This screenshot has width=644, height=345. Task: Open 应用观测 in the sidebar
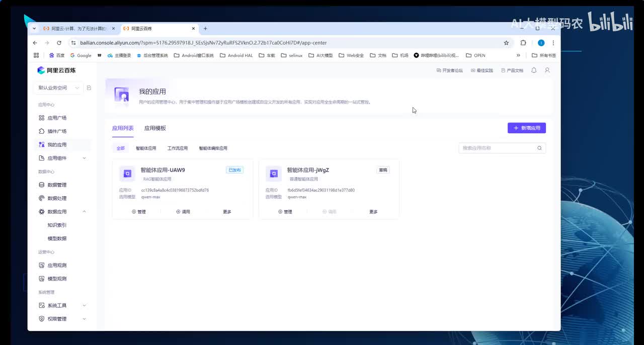[x=57, y=266]
